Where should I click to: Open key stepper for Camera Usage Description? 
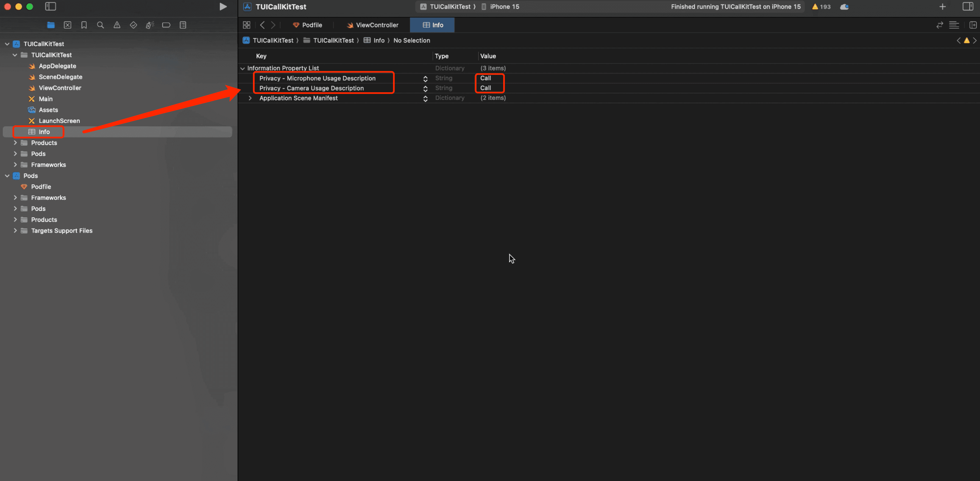[425, 89]
